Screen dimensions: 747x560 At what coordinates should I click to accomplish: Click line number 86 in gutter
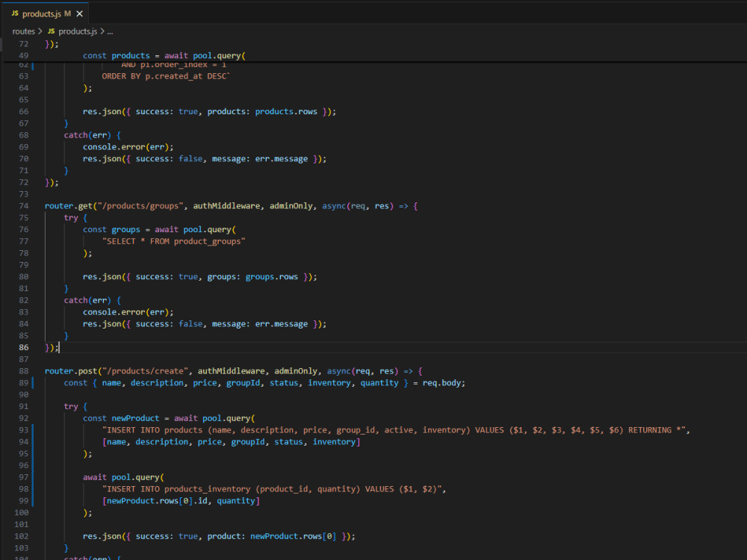tap(23, 348)
